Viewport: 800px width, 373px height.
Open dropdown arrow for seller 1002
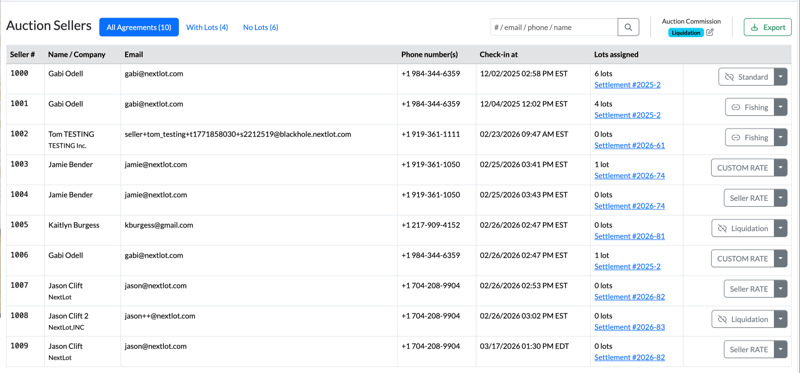781,137
